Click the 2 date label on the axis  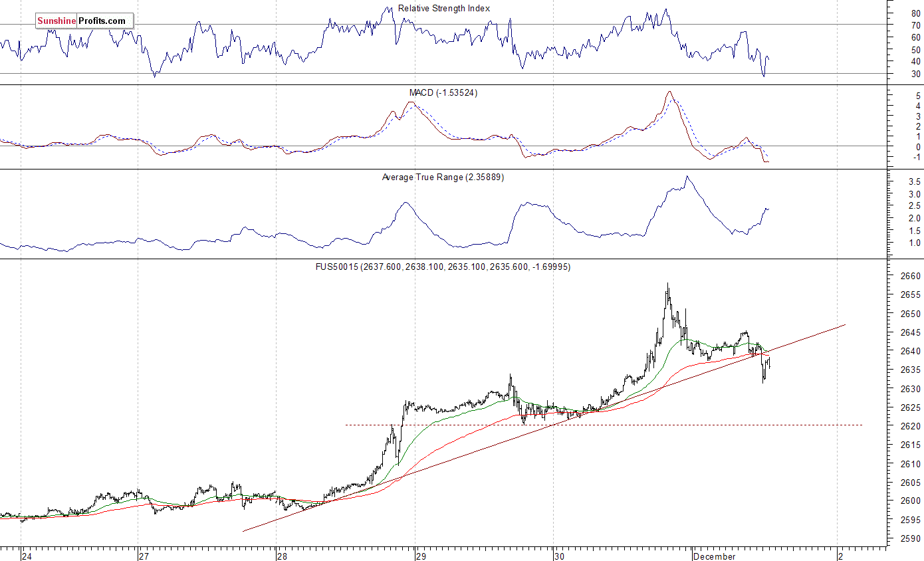841,556
